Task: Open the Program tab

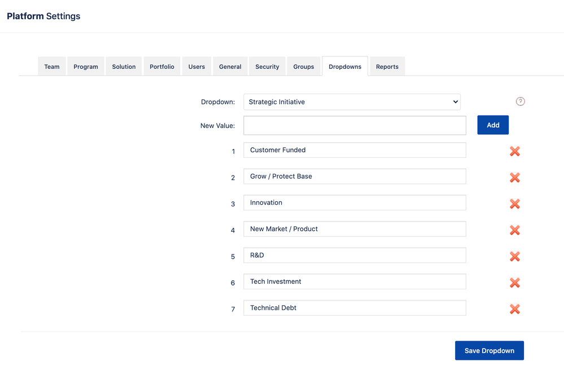Action: (x=86, y=67)
